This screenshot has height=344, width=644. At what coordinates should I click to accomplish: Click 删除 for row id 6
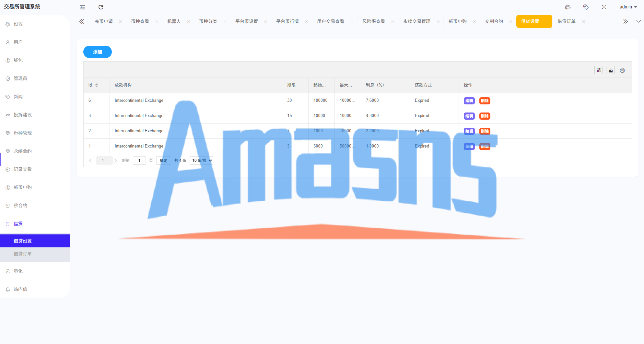coord(485,101)
